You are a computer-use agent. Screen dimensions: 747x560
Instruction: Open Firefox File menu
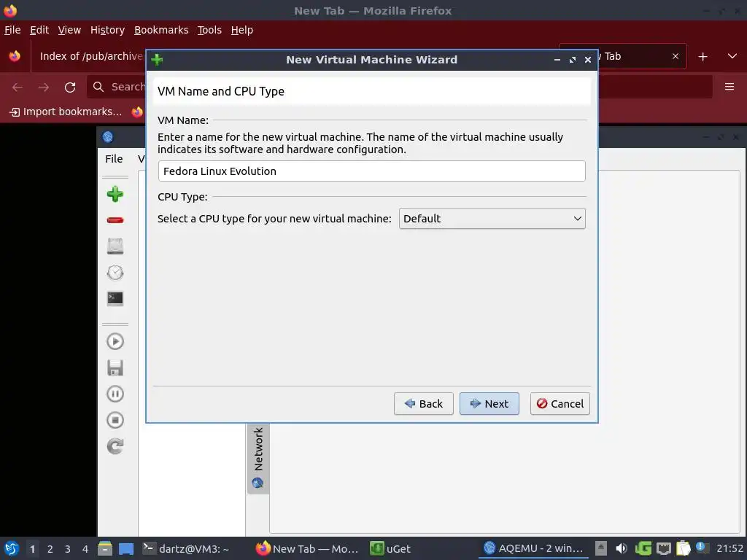click(12, 30)
